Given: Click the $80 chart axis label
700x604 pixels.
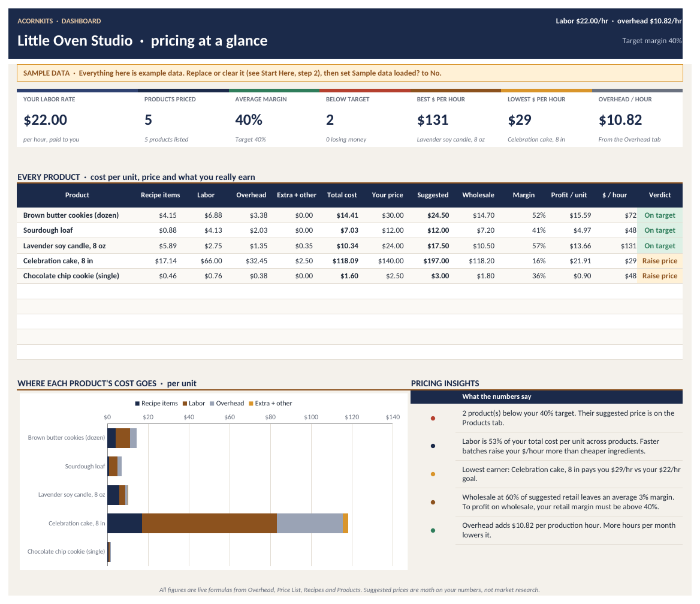Looking at the screenshot, I should tap(270, 417).
